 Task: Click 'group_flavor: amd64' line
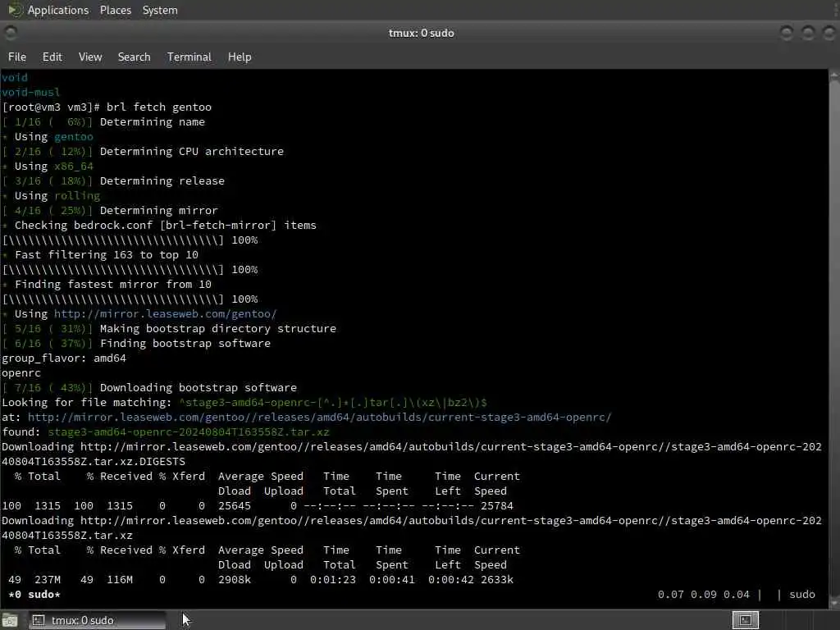tap(64, 358)
